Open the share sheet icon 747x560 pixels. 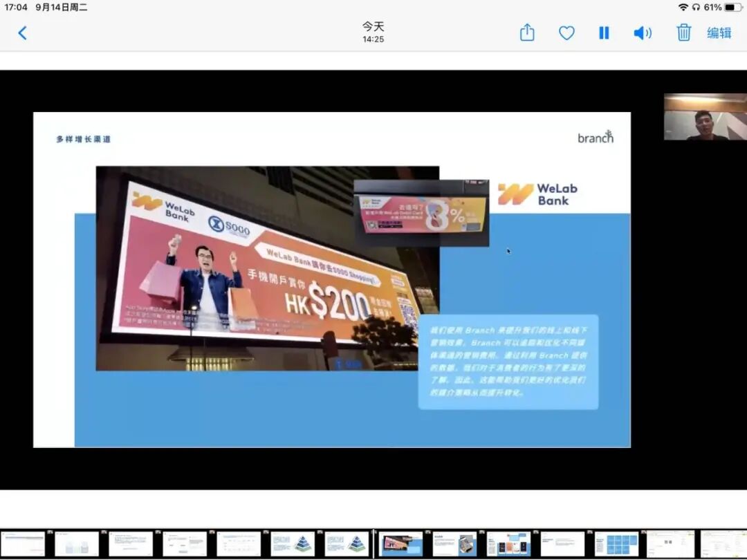pyautogui.click(x=527, y=32)
